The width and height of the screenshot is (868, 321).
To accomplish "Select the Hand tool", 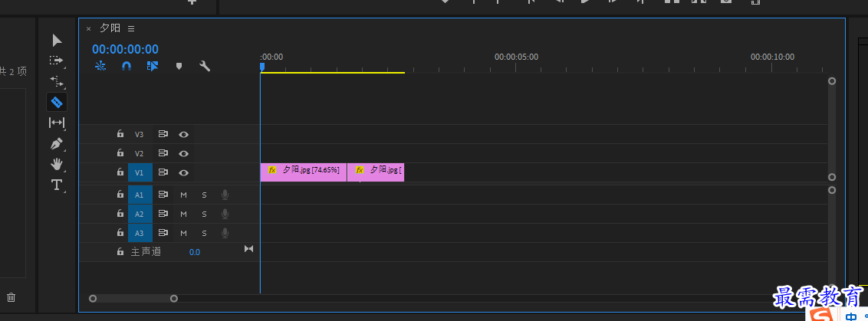I will click(x=57, y=164).
